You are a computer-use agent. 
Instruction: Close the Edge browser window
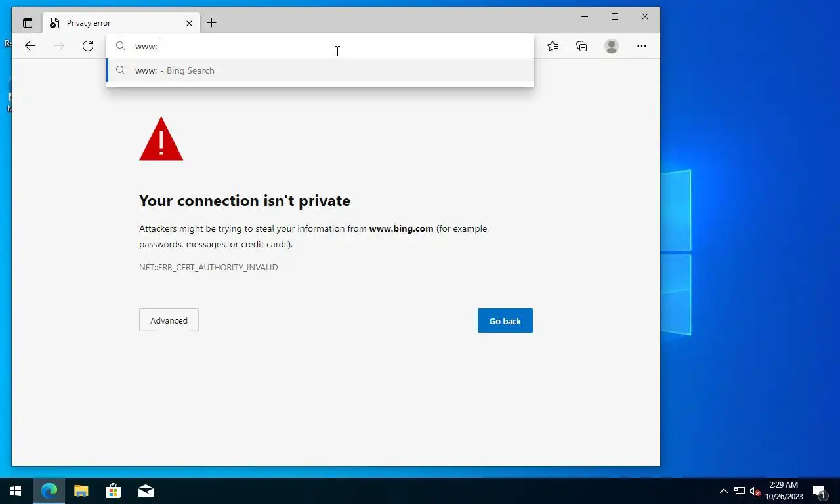click(645, 16)
